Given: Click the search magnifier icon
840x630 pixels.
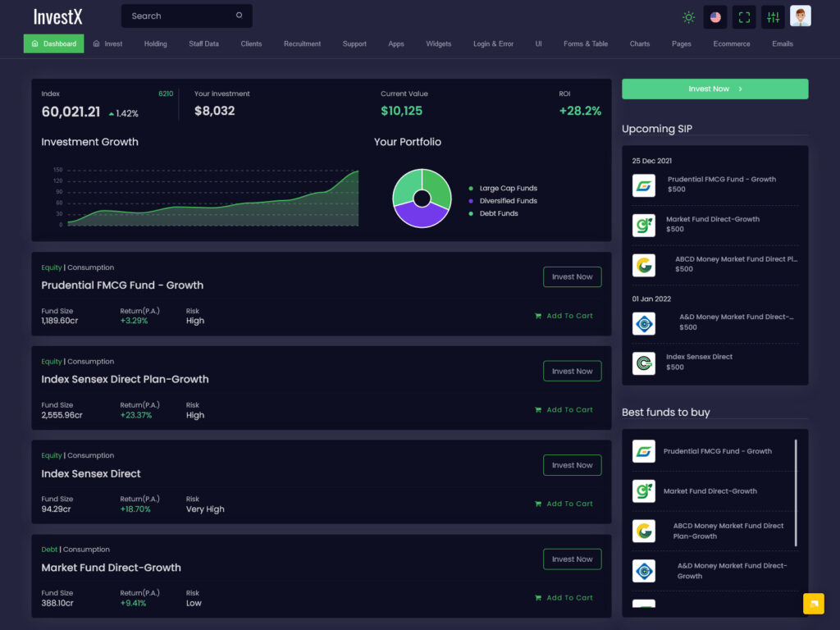Looking at the screenshot, I should pyautogui.click(x=239, y=16).
